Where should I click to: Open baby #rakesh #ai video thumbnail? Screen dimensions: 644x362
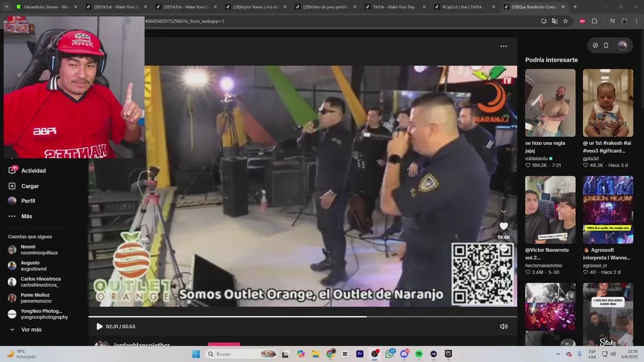pos(608,103)
